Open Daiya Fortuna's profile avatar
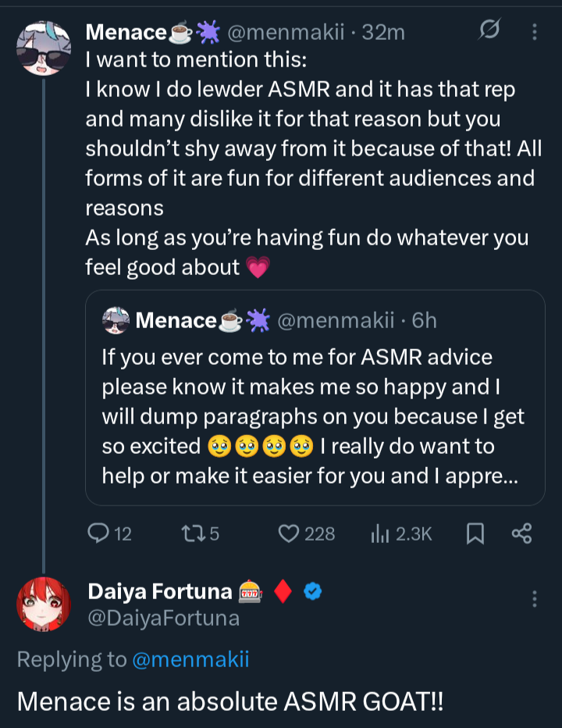 pyautogui.click(x=44, y=604)
